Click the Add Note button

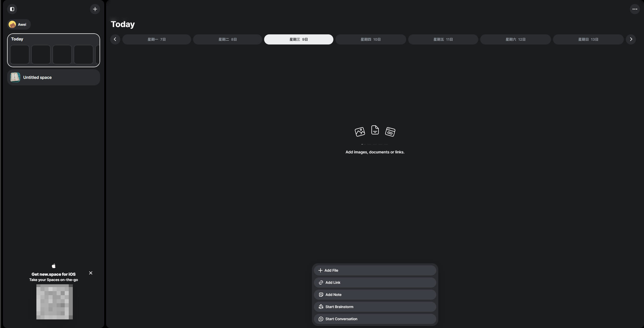[x=375, y=295]
